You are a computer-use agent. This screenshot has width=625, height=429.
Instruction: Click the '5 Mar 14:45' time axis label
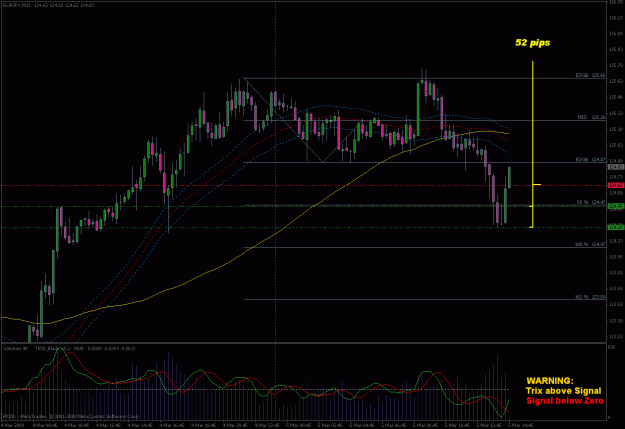coord(521,425)
